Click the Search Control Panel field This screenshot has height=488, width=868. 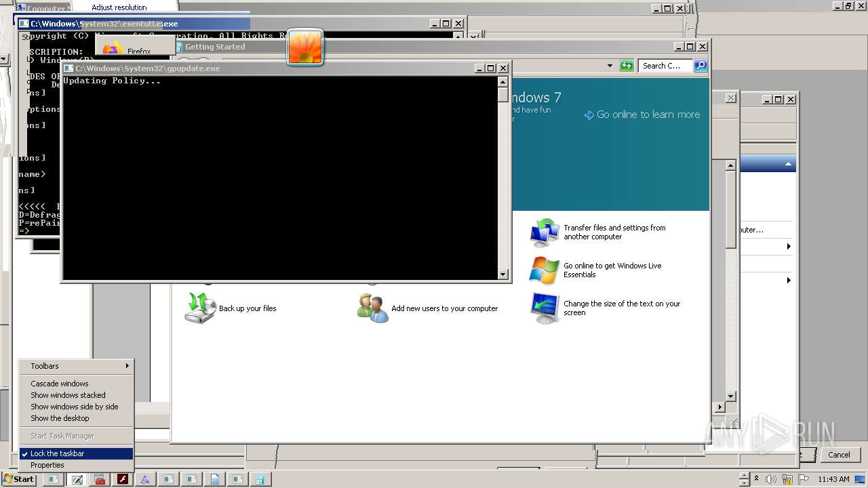pyautogui.click(x=666, y=66)
